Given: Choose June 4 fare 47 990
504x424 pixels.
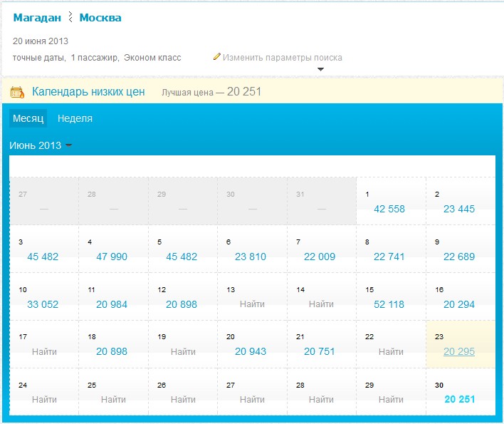Looking at the screenshot, I should point(112,257).
